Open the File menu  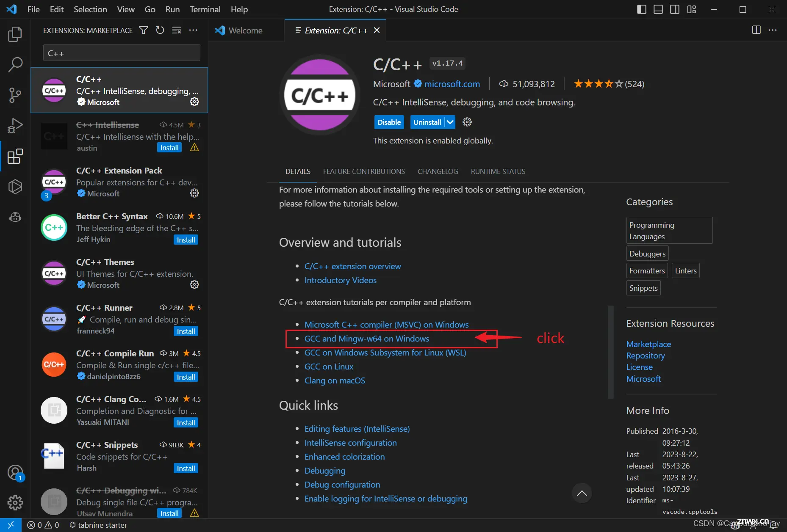coord(33,9)
